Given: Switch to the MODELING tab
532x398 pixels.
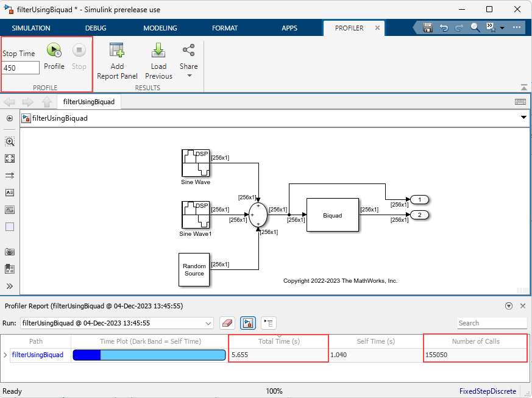Looking at the screenshot, I should [x=160, y=28].
